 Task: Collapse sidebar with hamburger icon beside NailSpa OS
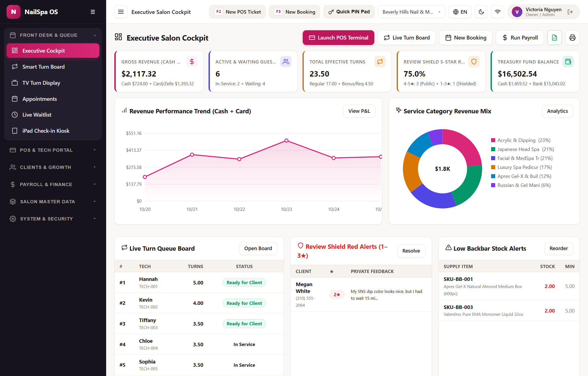[x=93, y=12]
